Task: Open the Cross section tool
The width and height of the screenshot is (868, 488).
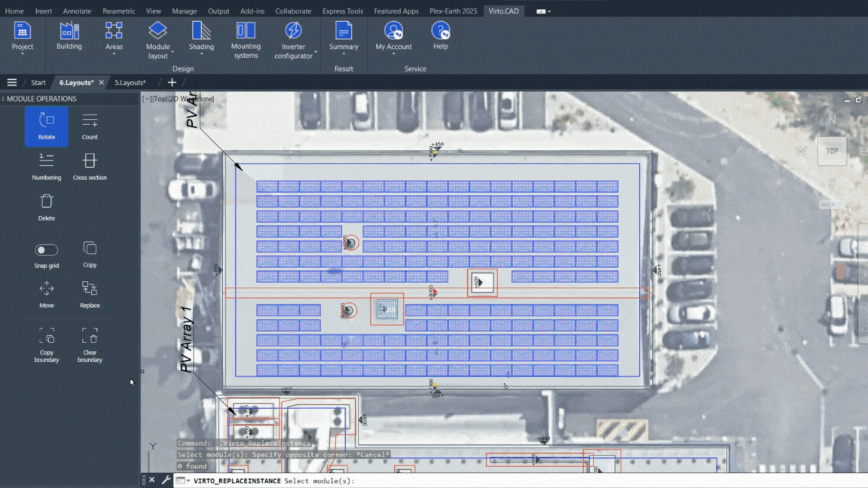Action: 90,167
